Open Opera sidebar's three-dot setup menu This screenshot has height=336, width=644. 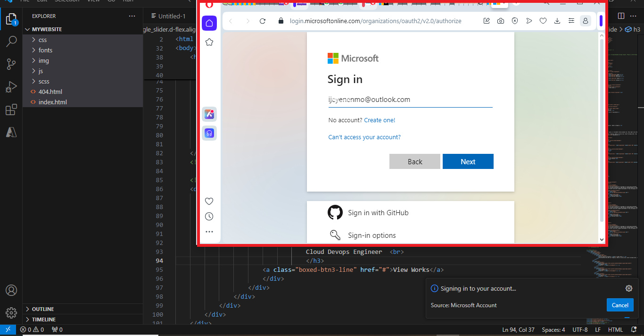[209, 232]
